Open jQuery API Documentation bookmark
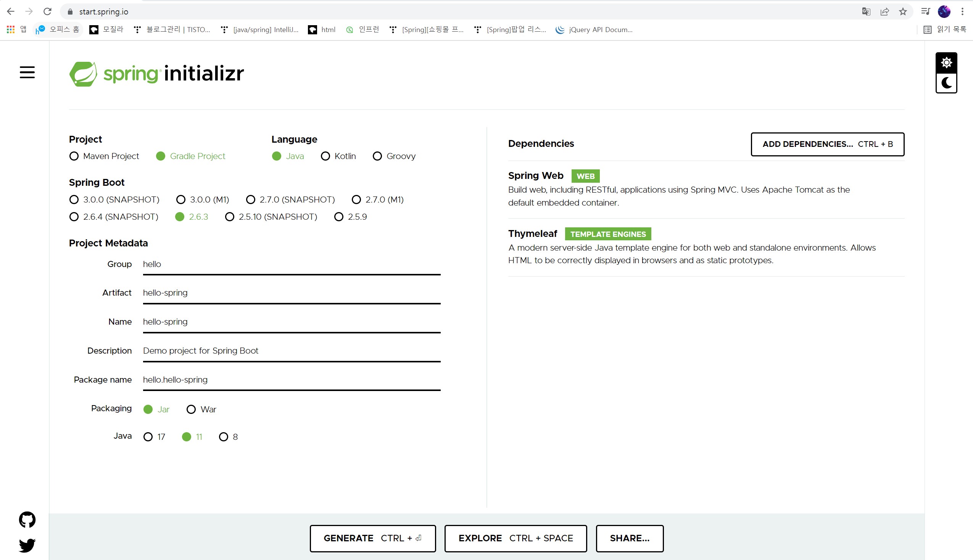This screenshot has width=973, height=560. click(x=594, y=30)
